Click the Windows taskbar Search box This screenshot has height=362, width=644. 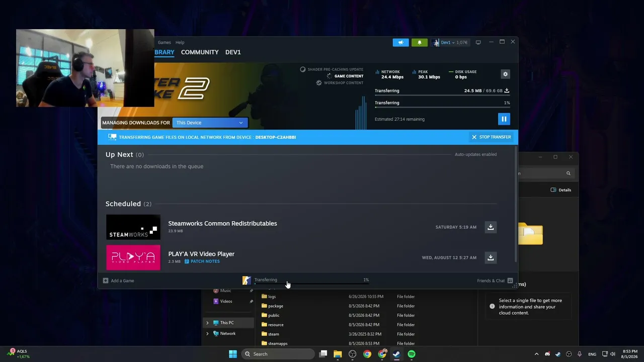click(x=278, y=354)
